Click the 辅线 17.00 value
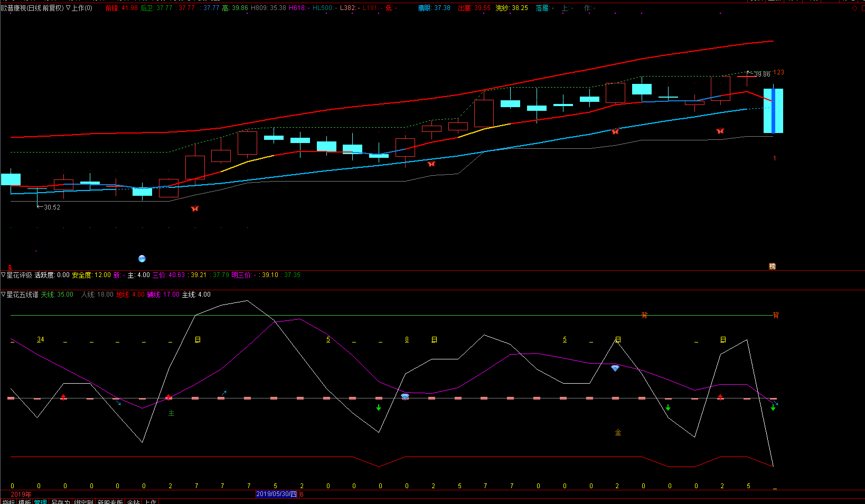The height and width of the screenshot is (504, 865). [x=163, y=294]
